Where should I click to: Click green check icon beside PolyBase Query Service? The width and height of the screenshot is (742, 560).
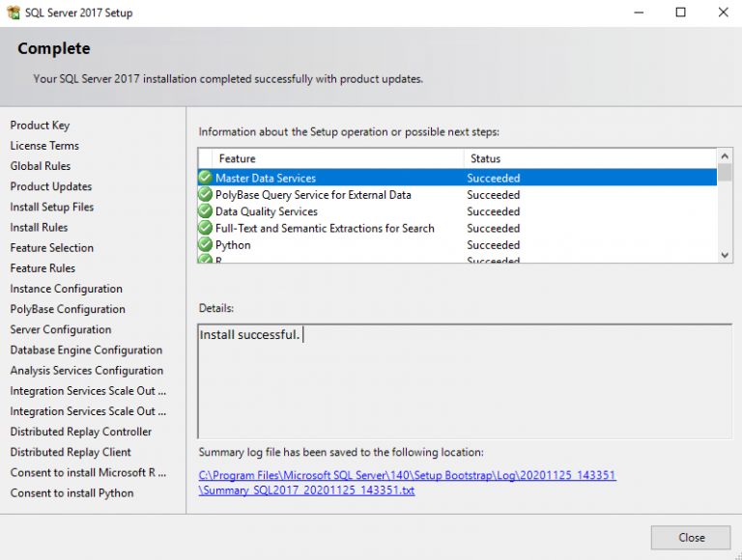tap(206, 194)
